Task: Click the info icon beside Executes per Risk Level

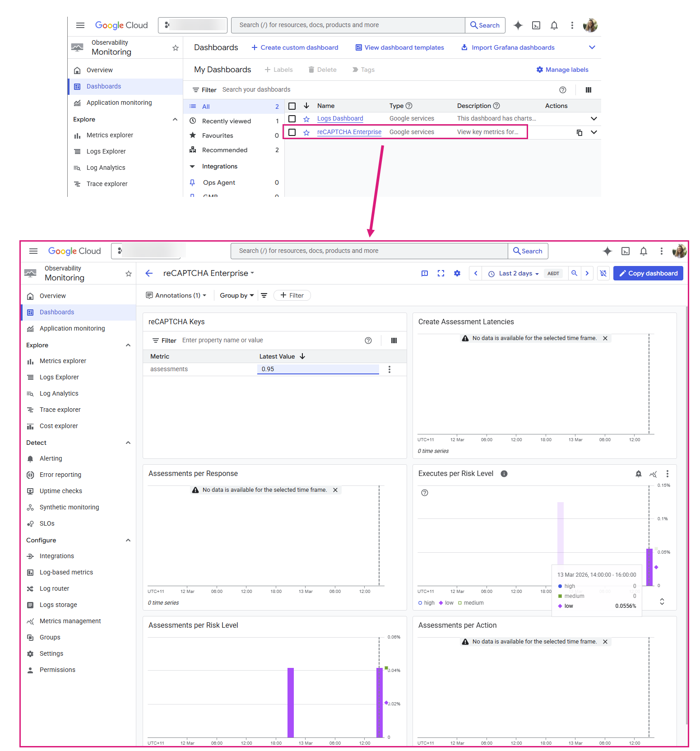Action: (504, 474)
